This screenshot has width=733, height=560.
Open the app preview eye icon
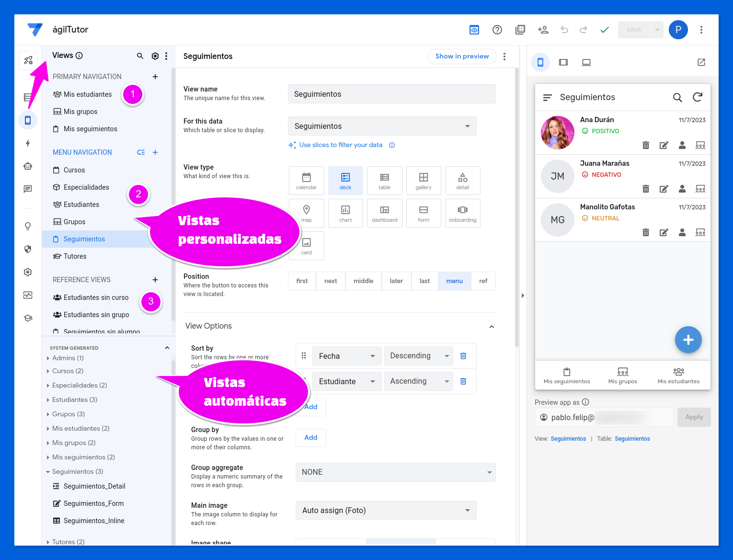(x=474, y=30)
